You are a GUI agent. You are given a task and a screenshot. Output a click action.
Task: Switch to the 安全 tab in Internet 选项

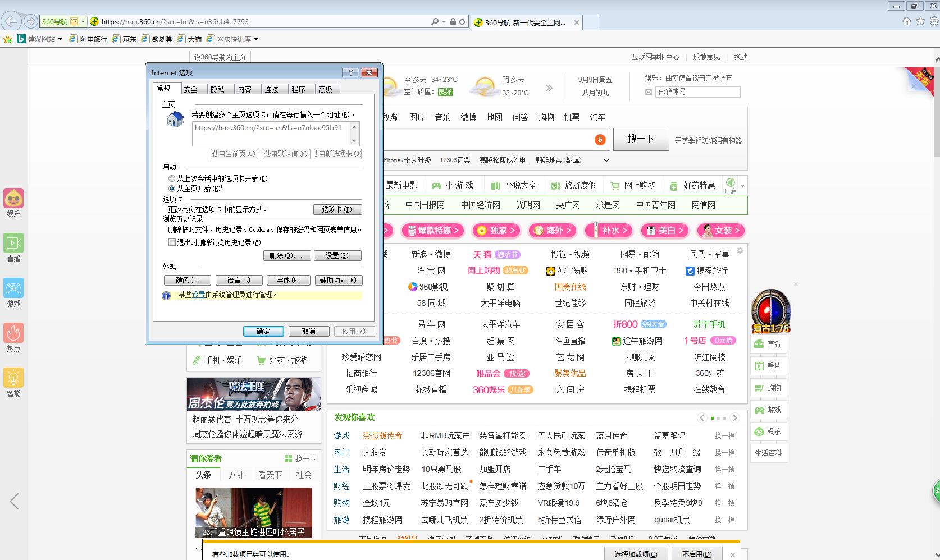pos(192,89)
